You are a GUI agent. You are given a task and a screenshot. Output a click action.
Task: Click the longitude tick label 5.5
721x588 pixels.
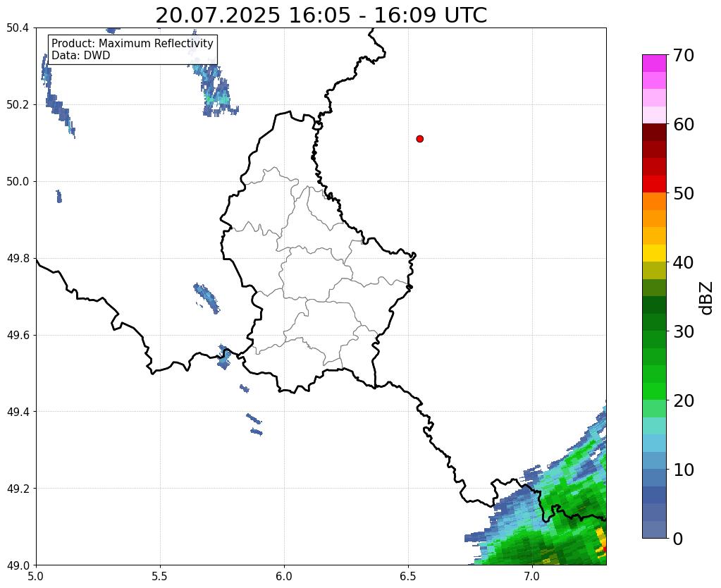(160, 576)
